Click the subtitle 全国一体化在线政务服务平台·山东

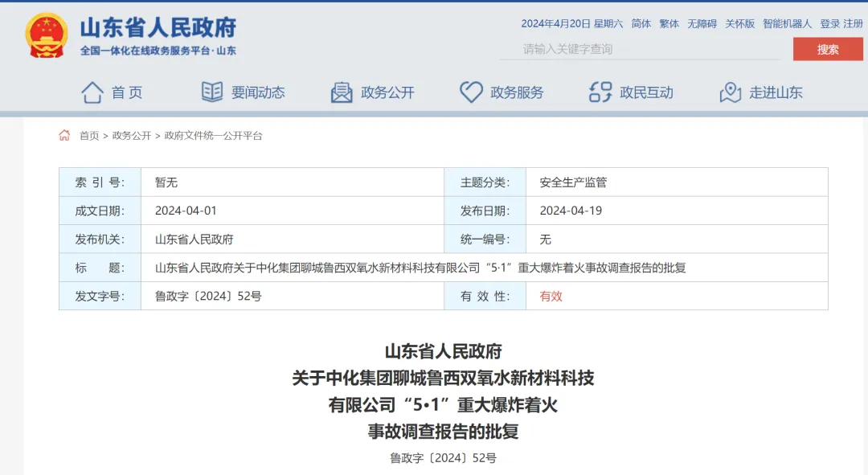coord(158,51)
